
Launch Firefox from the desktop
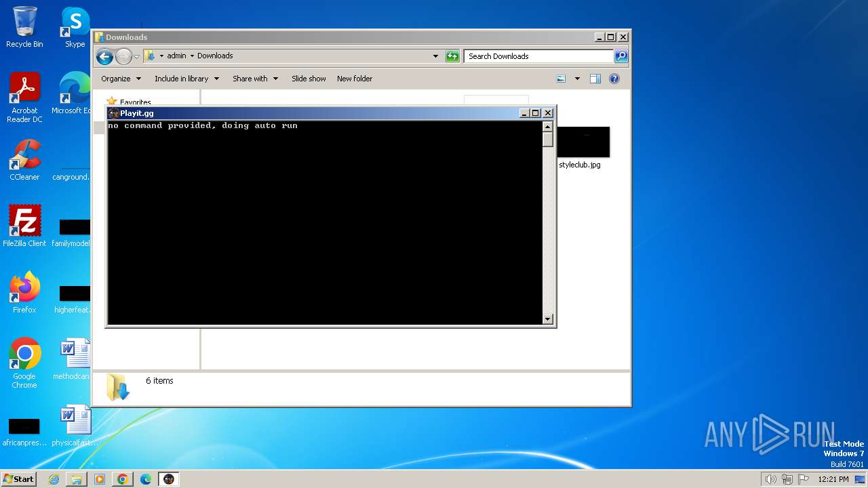24,293
